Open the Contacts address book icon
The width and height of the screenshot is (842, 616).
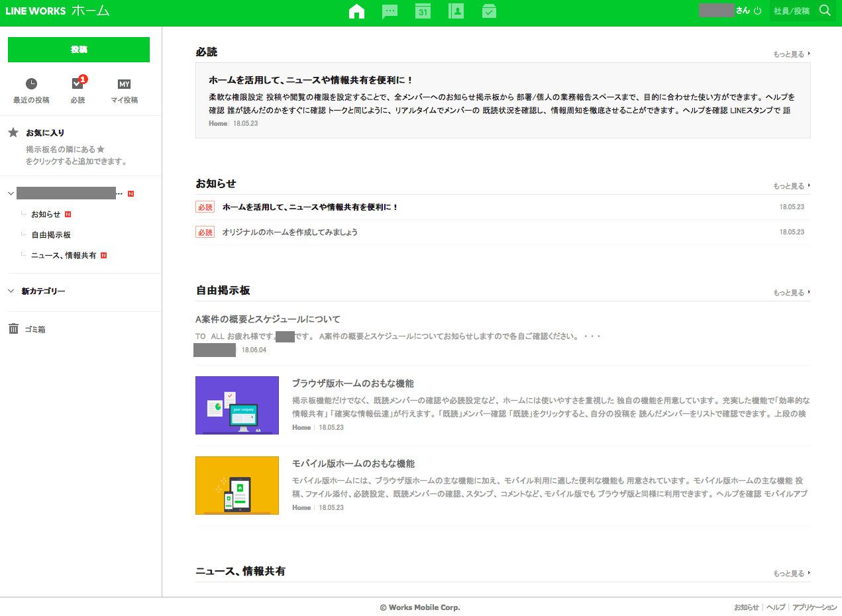click(456, 11)
